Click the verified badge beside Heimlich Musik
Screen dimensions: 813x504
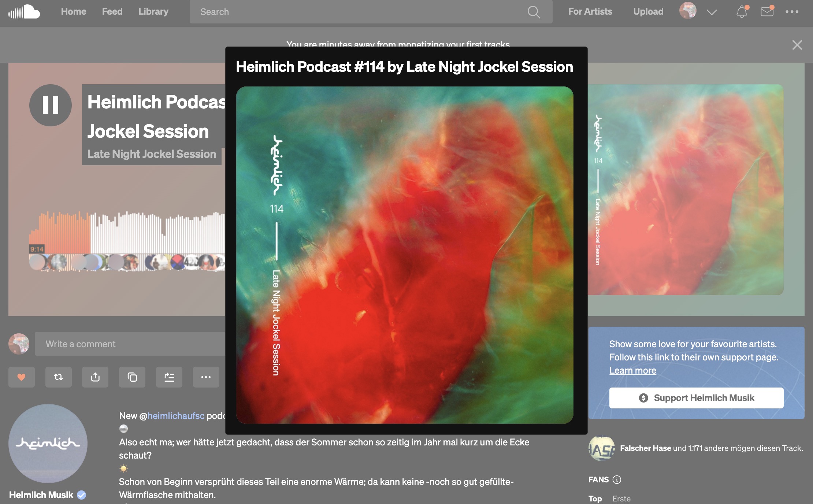pyautogui.click(x=82, y=495)
